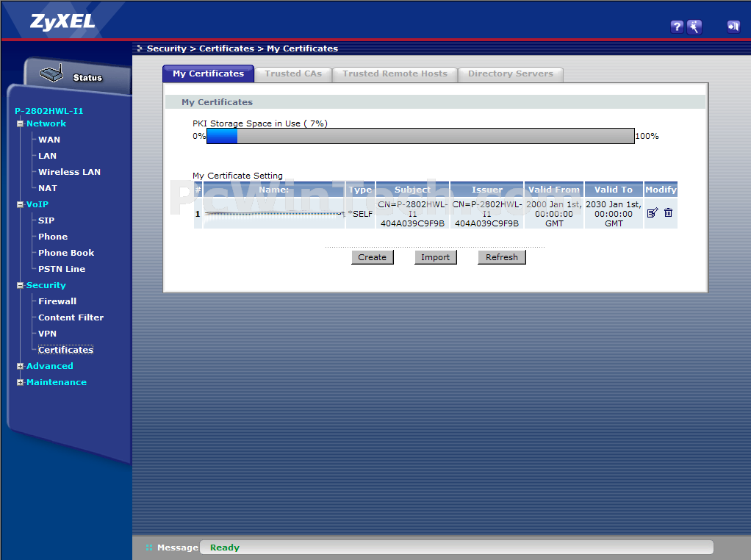Click the Valid To column header
Screen dimensions: 751x560
click(614, 190)
